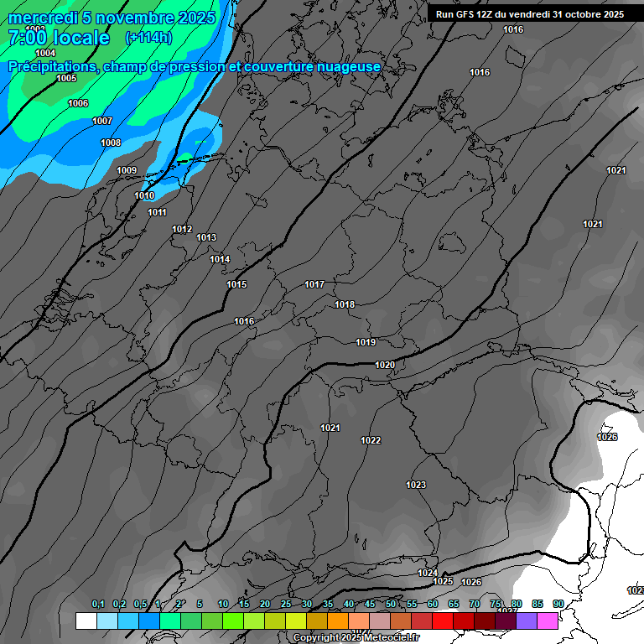Click the 1015 isobar pressure label
The width and height of the screenshot is (644, 644).
(x=236, y=284)
